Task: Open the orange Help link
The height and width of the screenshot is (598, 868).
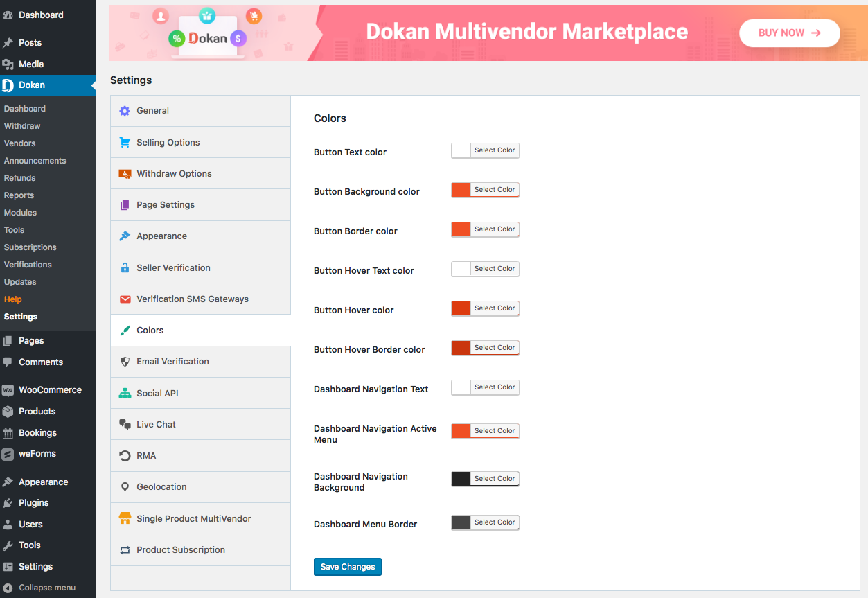Action: (x=12, y=299)
